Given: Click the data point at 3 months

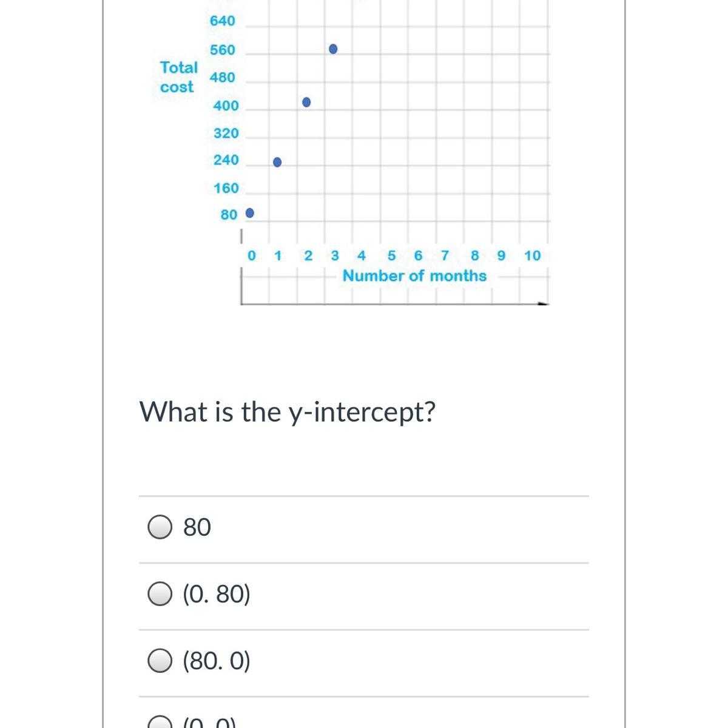Looking at the screenshot, I should pos(333,49).
